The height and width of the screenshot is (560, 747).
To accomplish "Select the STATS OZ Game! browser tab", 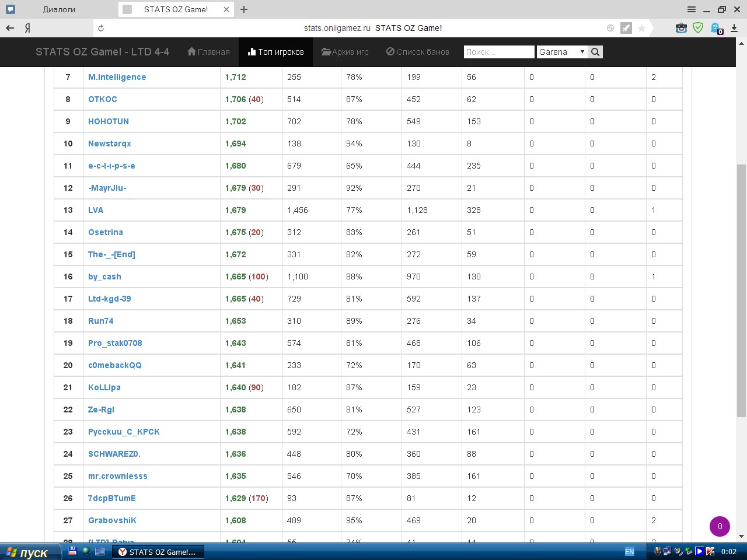I will pos(176,9).
